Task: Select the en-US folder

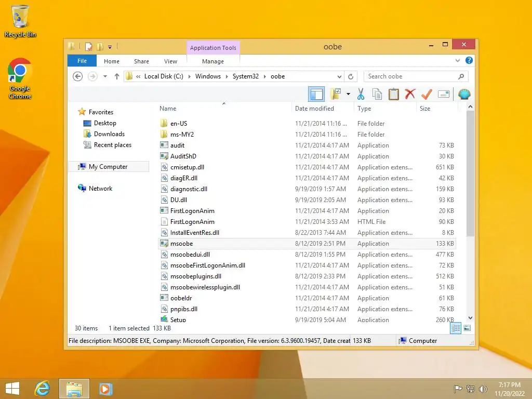Action: click(x=307, y=124)
